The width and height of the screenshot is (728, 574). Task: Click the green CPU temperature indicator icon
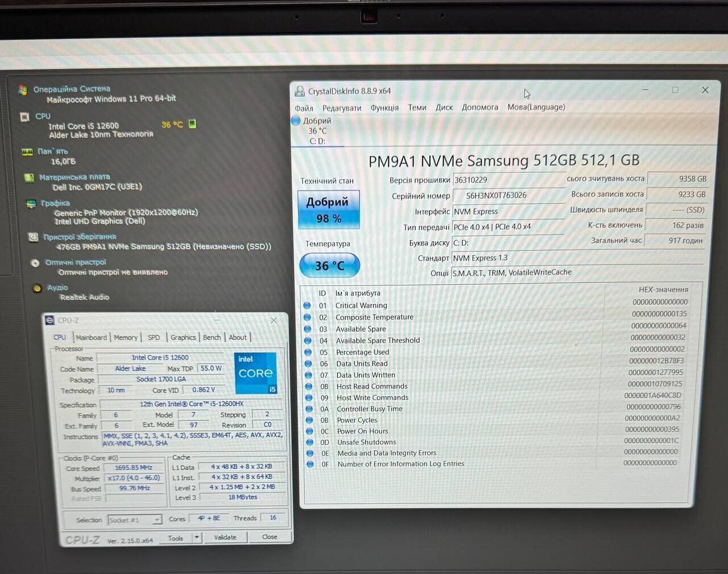tap(192, 124)
